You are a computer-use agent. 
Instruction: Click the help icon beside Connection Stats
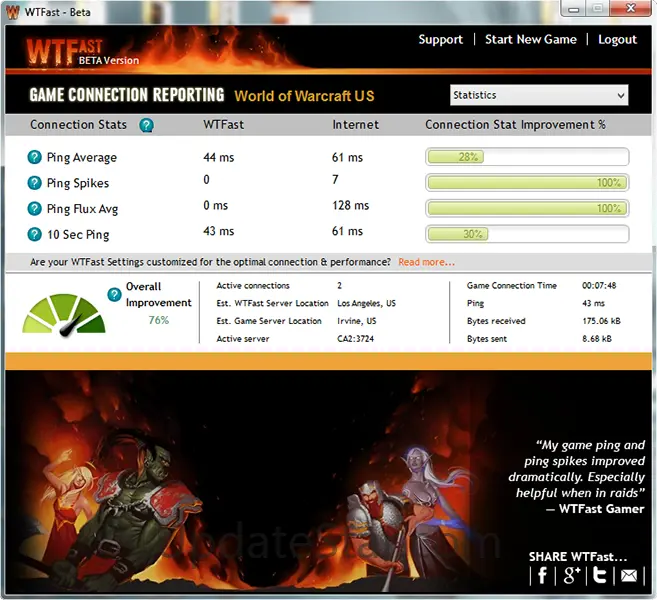[146, 125]
